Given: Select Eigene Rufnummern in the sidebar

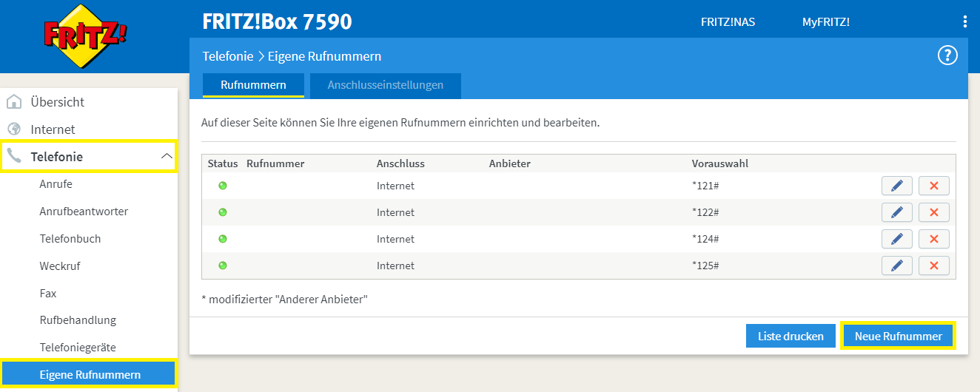Looking at the screenshot, I should tap(89, 374).
